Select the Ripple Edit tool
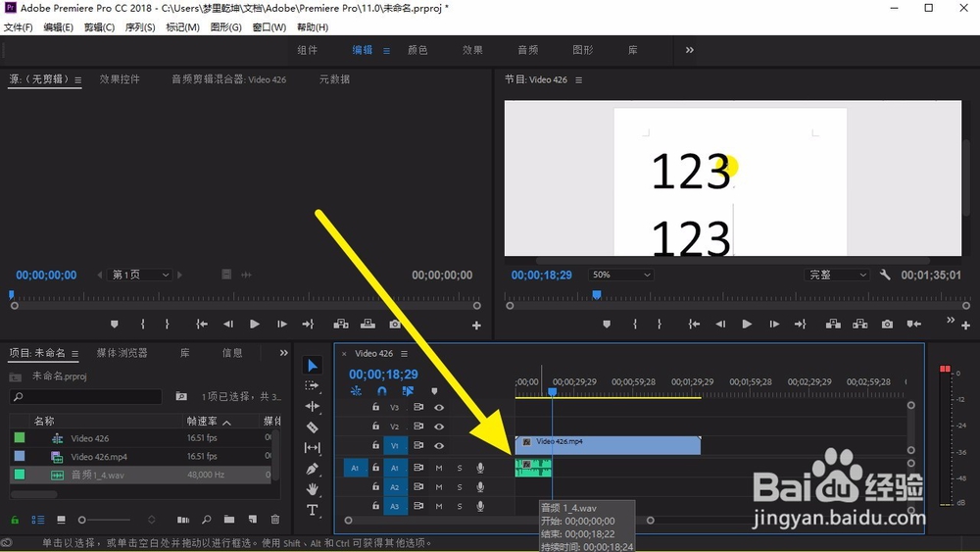Screen dimensions: 980x552 coord(313,406)
